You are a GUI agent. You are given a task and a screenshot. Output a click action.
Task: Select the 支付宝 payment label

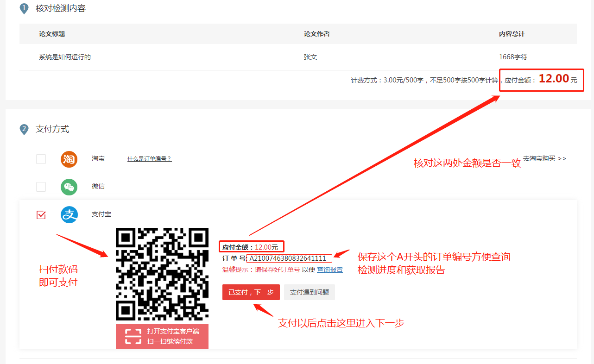click(x=101, y=214)
